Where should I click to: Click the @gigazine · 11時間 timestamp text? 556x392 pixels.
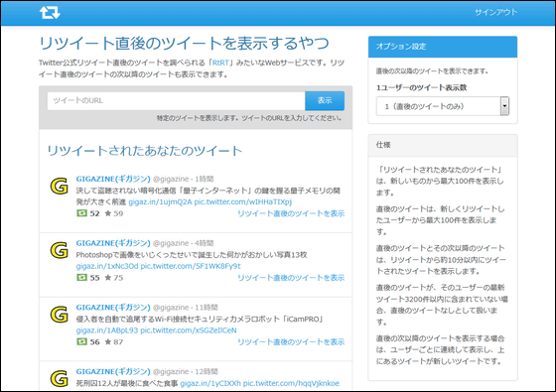click(186, 307)
